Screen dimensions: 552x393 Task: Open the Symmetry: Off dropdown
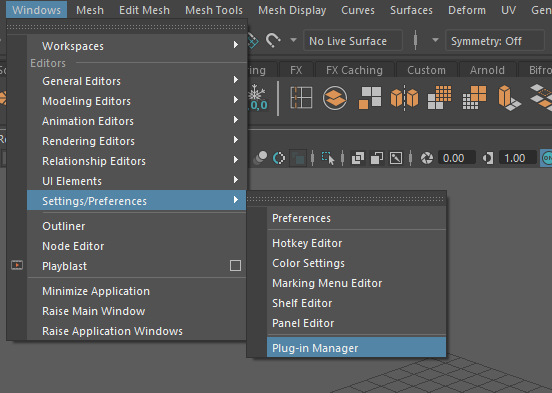click(495, 41)
